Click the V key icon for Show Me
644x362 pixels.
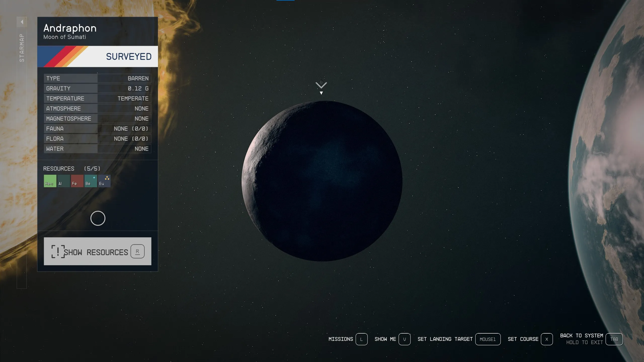(x=405, y=339)
